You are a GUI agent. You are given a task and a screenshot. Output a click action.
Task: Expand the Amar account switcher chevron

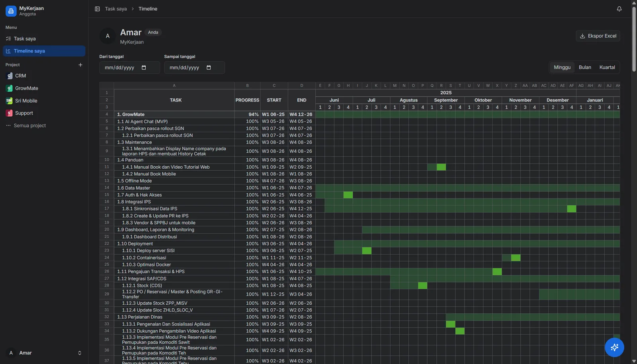pos(80,353)
